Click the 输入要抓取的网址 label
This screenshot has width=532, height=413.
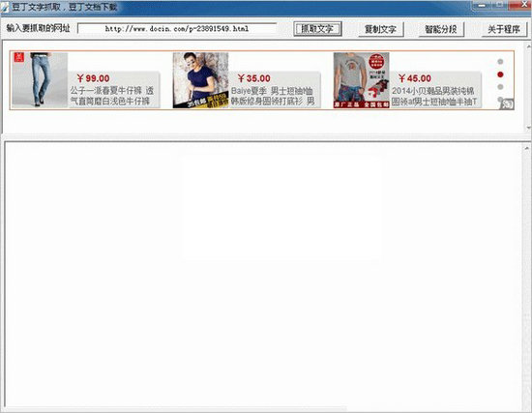click(x=38, y=28)
